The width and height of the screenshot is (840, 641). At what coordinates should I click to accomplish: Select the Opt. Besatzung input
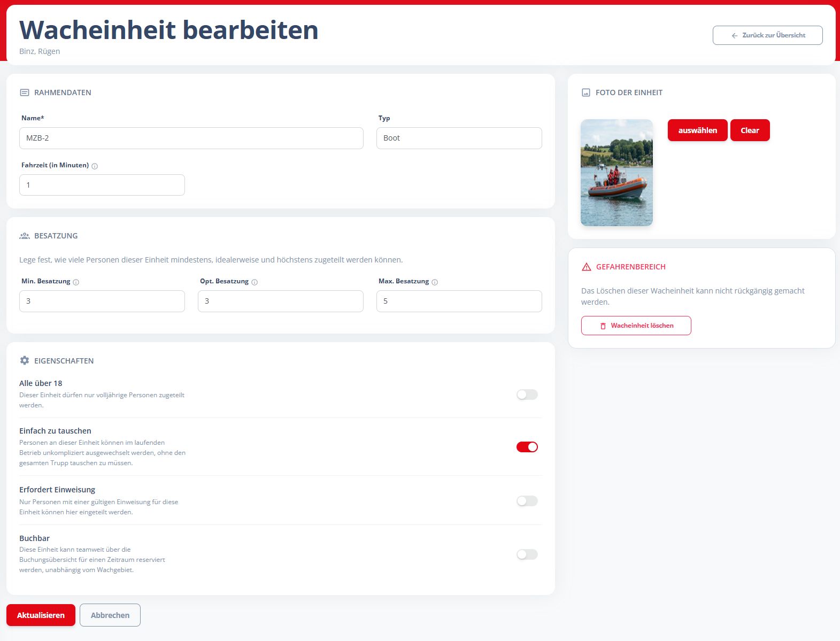(281, 301)
